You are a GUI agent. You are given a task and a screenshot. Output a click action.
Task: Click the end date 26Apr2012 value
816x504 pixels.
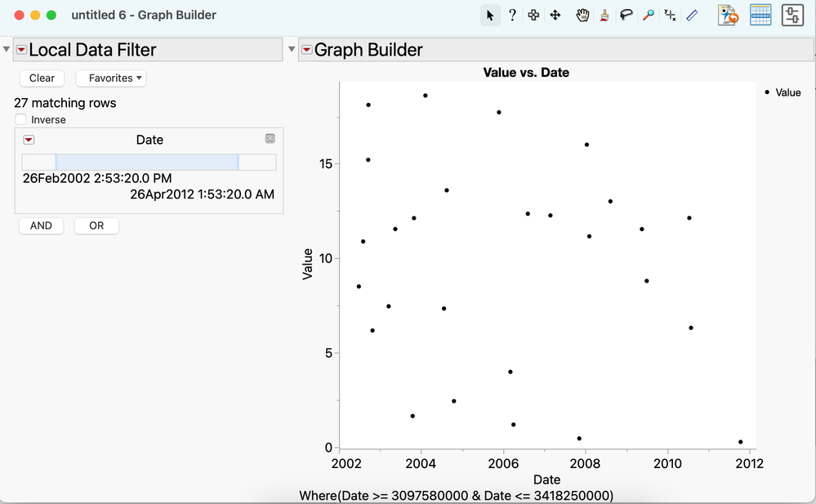(x=202, y=194)
